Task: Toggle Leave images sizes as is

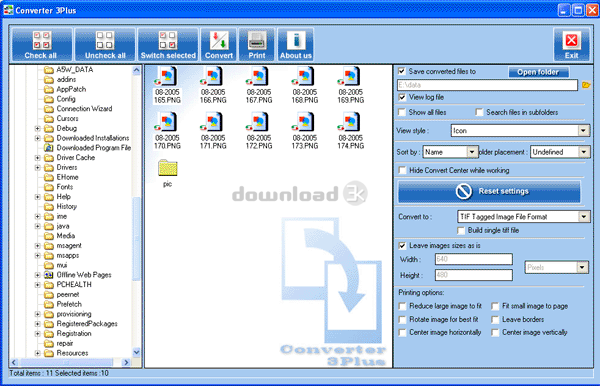Action: (x=402, y=246)
